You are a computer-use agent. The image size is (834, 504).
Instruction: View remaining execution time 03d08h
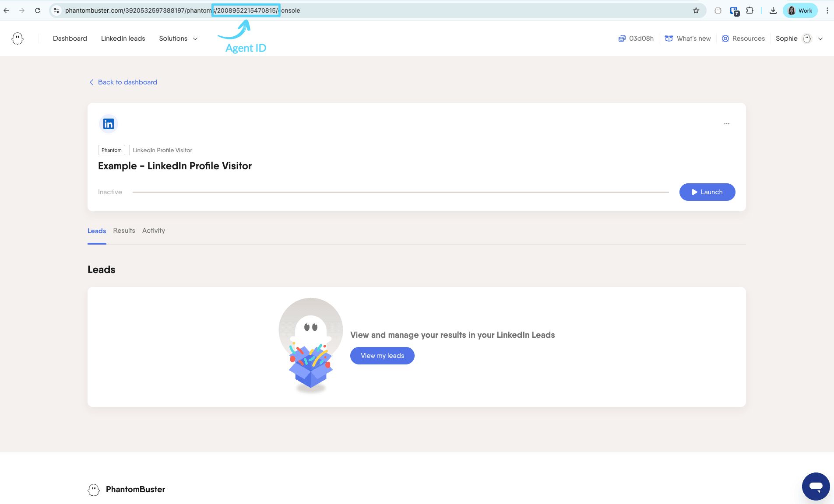click(636, 38)
